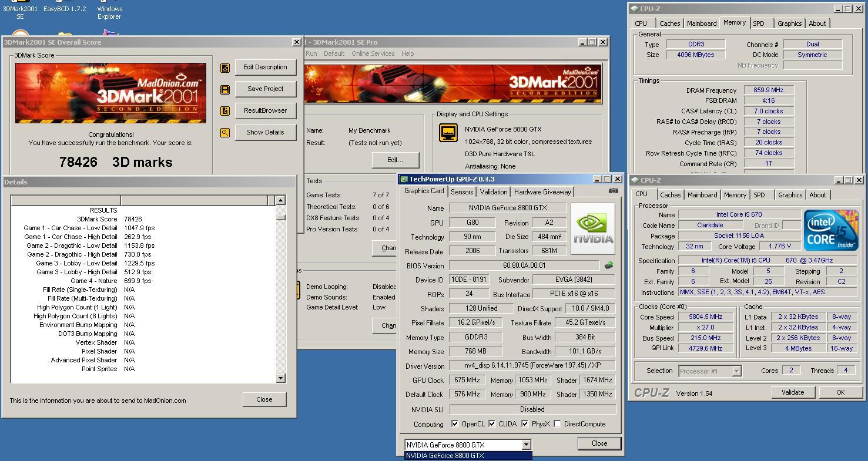
Task: Click the Save Project button
Action: [265, 89]
